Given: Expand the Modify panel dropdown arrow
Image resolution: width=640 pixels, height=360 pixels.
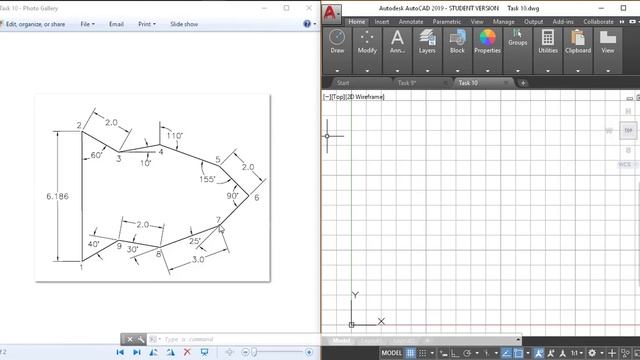Looking at the screenshot, I should 367,71.
